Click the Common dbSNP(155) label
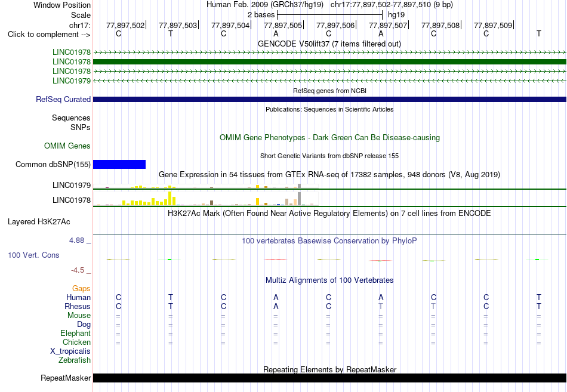The width and height of the screenshot is (567, 392). [x=53, y=165]
